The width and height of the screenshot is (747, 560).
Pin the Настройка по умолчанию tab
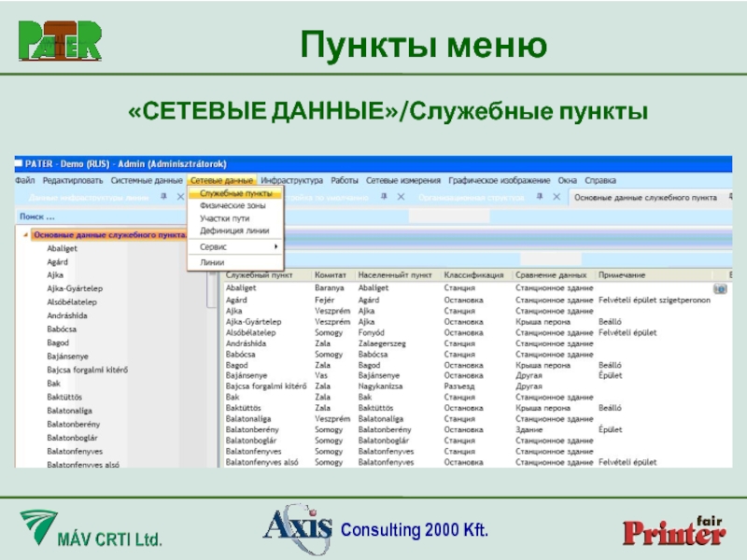pos(384,196)
